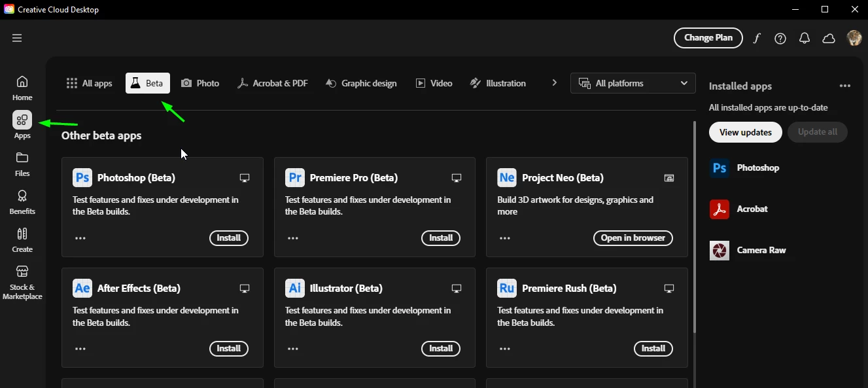Open more options for Premiere Rush (Beta)

coord(505,349)
